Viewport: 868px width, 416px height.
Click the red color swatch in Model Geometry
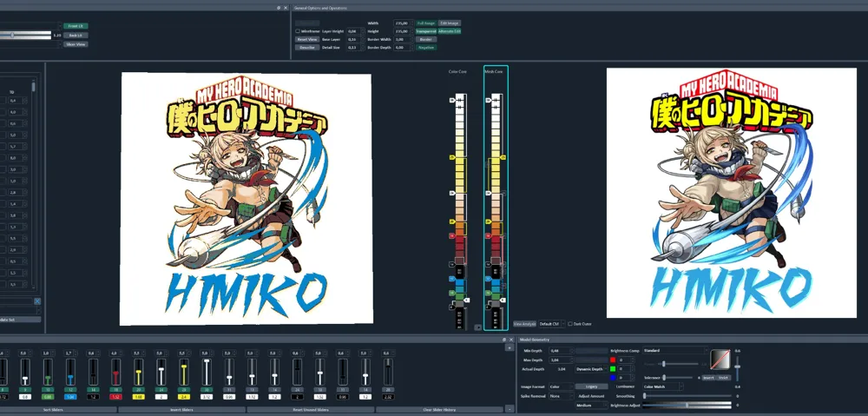click(613, 360)
